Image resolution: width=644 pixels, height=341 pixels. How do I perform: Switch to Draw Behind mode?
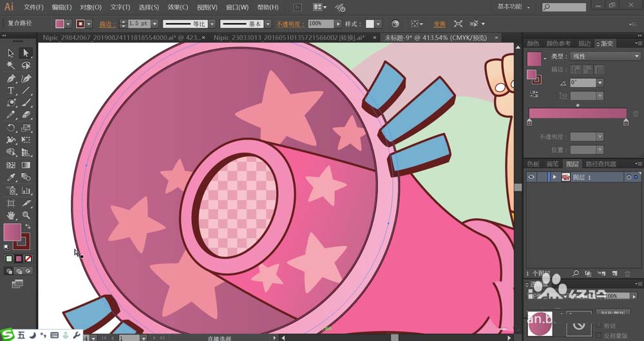point(19,271)
